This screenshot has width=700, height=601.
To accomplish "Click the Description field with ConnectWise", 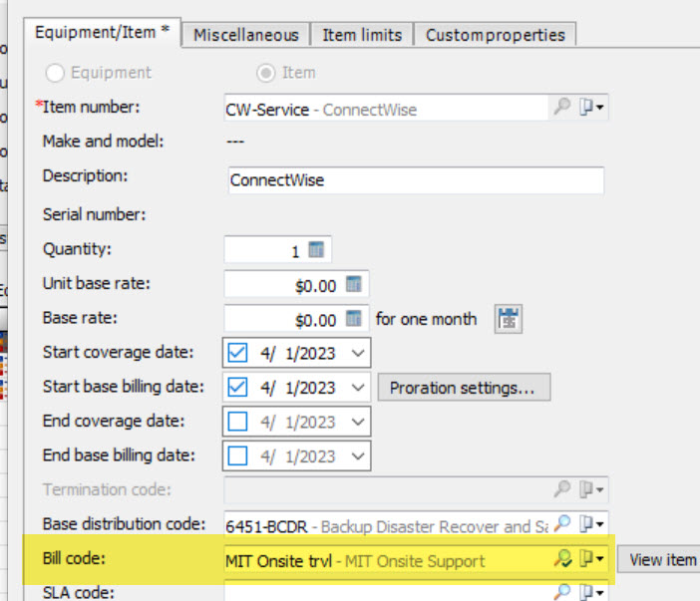I will pos(416,180).
